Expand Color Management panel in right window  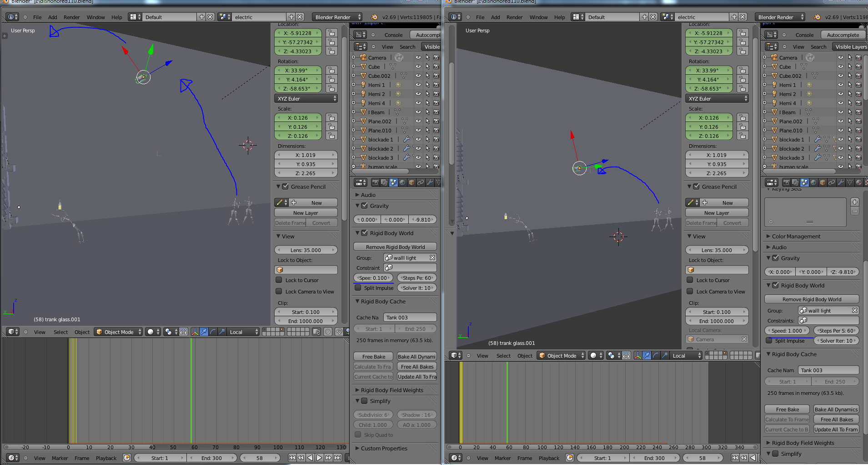tap(796, 236)
